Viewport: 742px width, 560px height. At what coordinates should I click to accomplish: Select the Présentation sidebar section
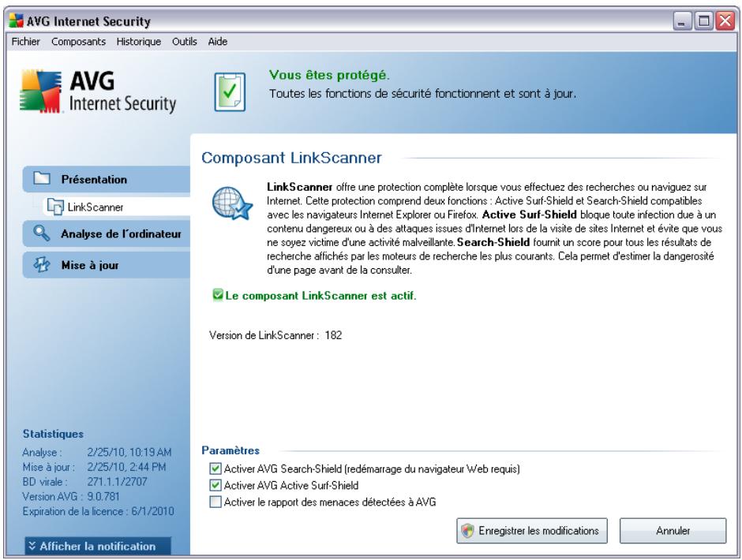point(107,179)
